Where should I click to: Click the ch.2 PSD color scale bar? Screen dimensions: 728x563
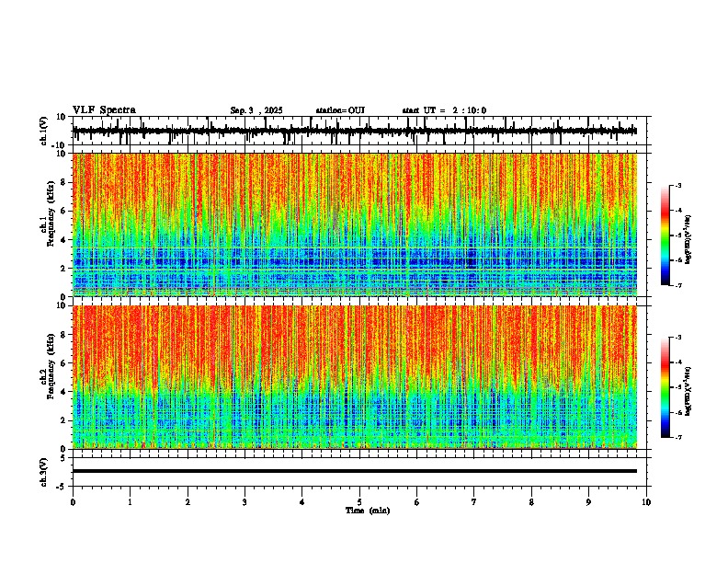pyautogui.click(x=665, y=387)
